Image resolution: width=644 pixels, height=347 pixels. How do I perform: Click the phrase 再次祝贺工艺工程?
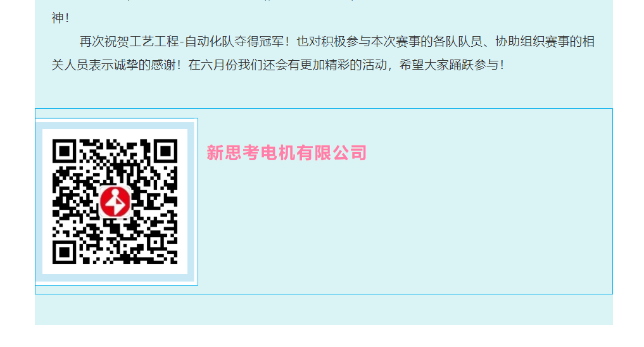[129, 42]
